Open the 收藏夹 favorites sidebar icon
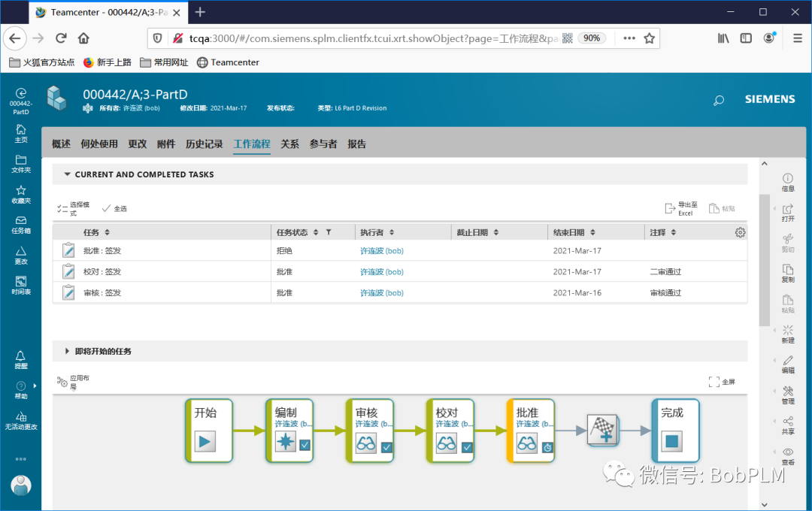Viewport: 812px width, 511px height. coord(21,195)
